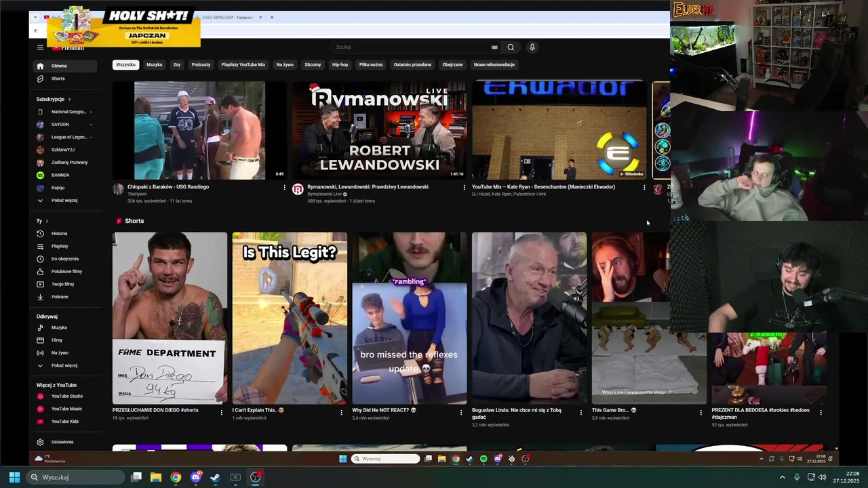Open options menu for YouTube Mix Kate Ryan
Viewport: 868px width, 488px height.
[x=644, y=187]
